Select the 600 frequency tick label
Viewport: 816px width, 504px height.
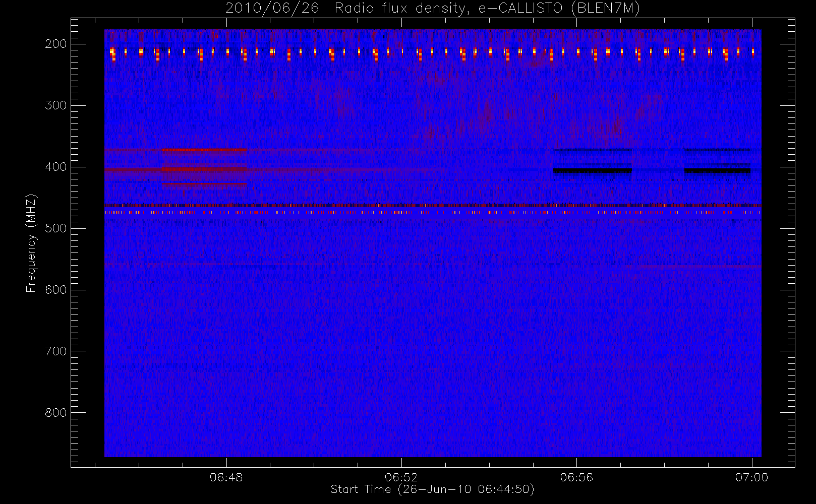pos(56,290)
